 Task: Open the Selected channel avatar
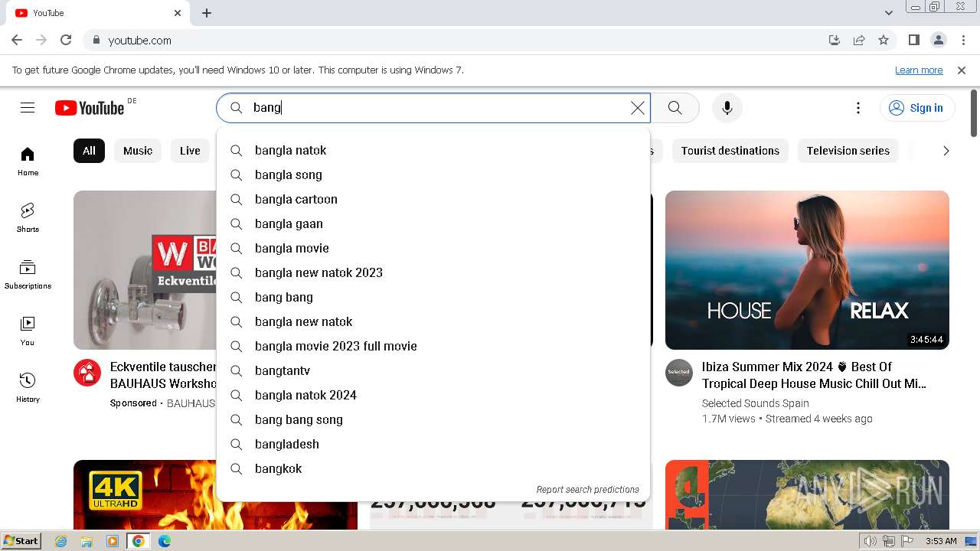click(679, 373)
